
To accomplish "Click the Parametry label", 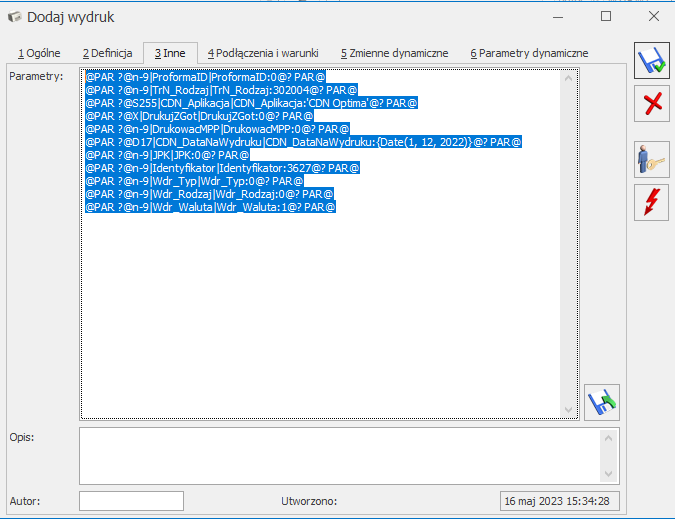I will click(36, 76).
